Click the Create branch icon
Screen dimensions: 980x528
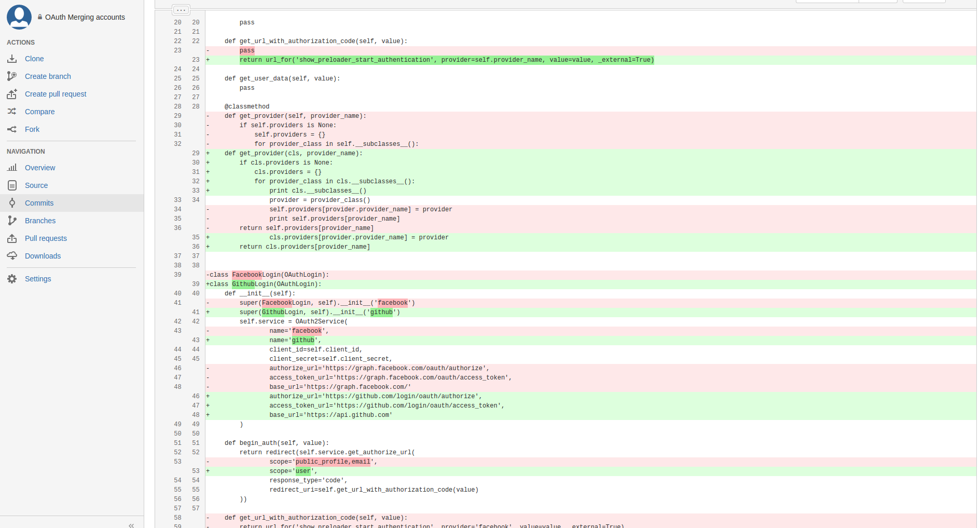[x=12, y=76]
